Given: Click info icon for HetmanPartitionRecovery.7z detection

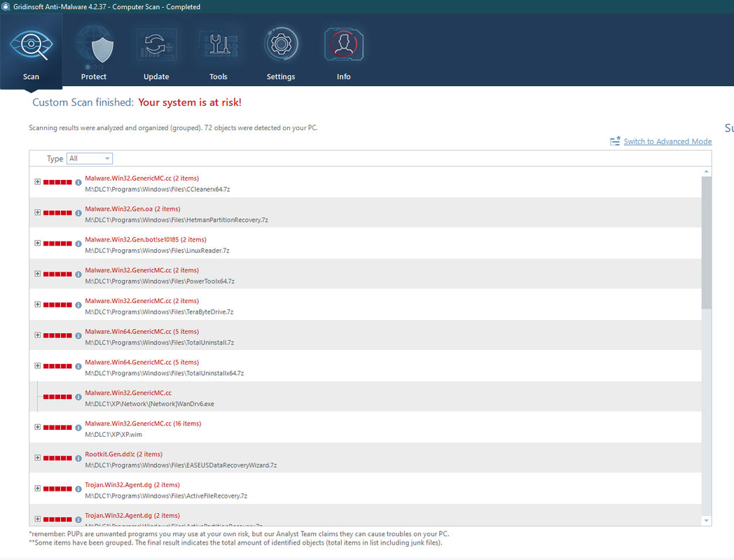Looking at the screenshot, I should 78,213.
